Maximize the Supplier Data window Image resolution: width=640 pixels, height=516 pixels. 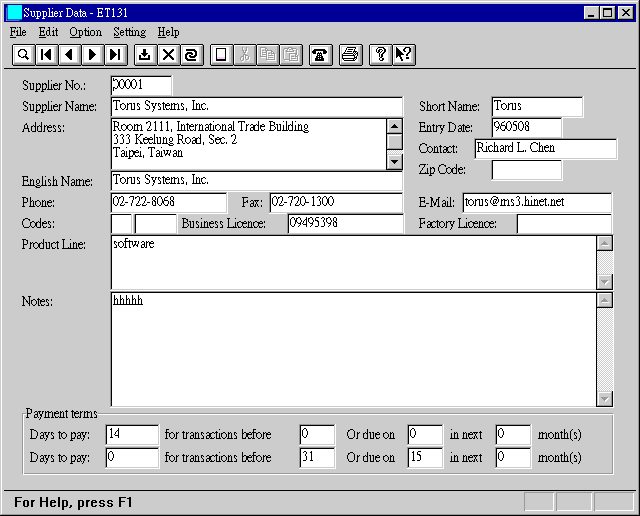tap(608, 13)
